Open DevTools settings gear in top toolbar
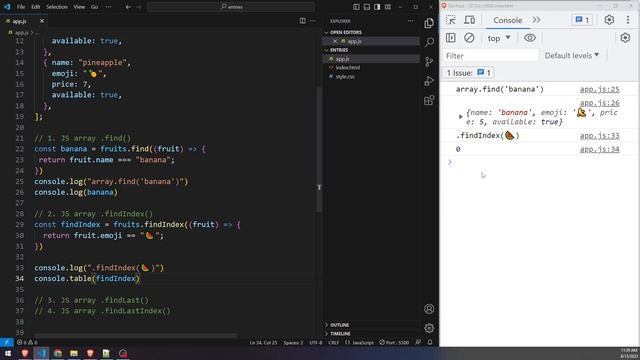The image size is (640, 360). [x=609, y=20]
